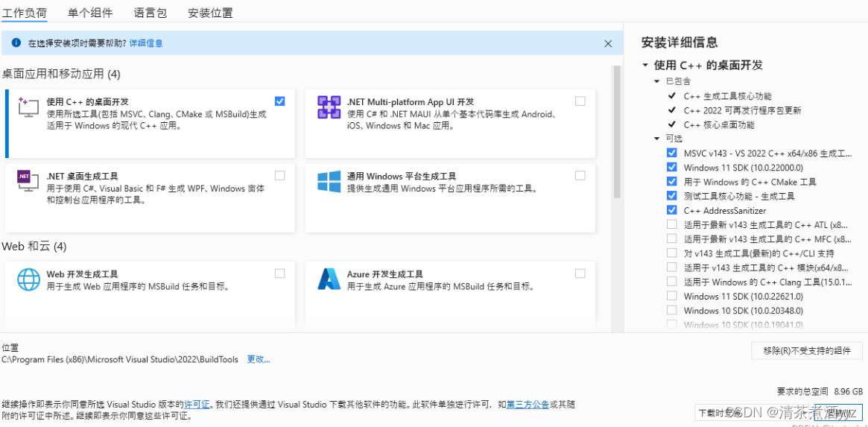Click the 通用 Windows 平台生成工具 logo icon
The height and width of the screenshot is (427, 868).
click(329, 181)
